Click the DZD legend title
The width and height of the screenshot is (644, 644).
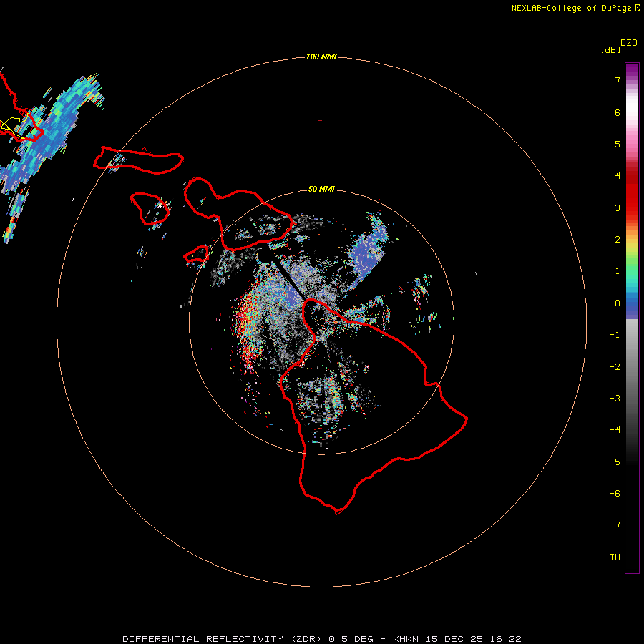point(629,43)
